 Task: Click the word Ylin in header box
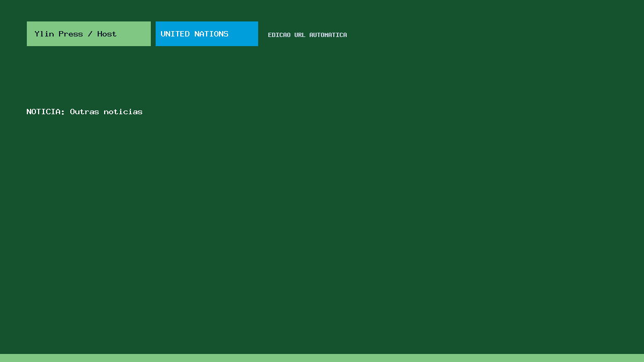coord(44,34)
